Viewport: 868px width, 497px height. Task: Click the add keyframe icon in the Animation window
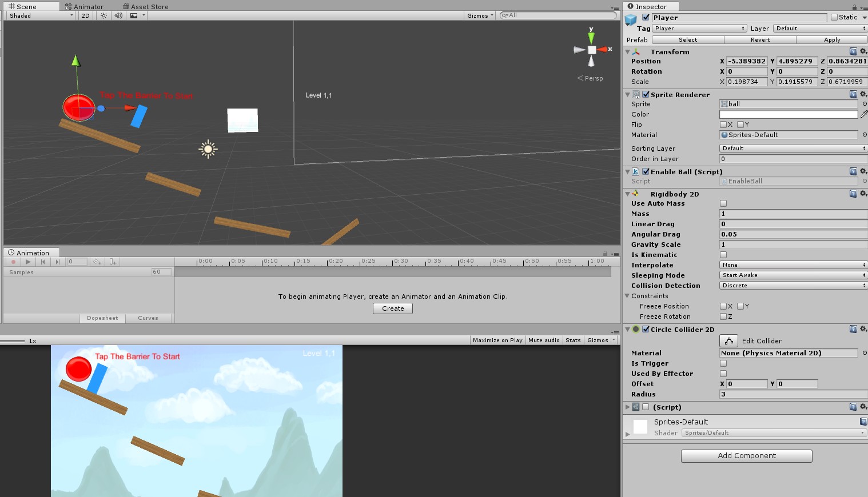pyautogui.click(x=97, y=262)
